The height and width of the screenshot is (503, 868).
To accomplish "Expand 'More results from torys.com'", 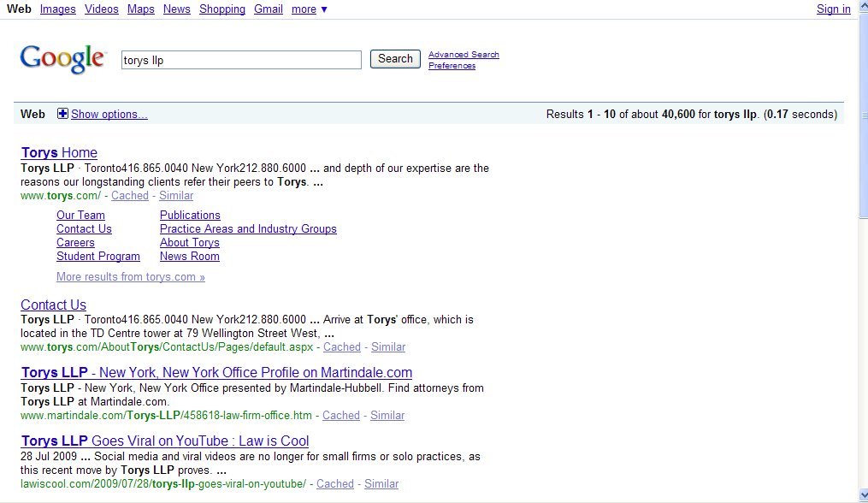I will 131,277.
